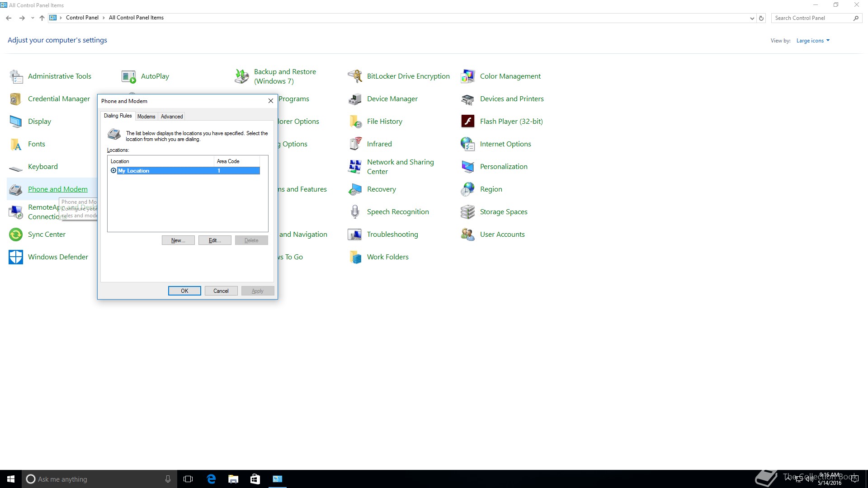Switch to the Modems tab
This screenshot has width=868, height=488.
pyautogui.click(x=146, y=117)
